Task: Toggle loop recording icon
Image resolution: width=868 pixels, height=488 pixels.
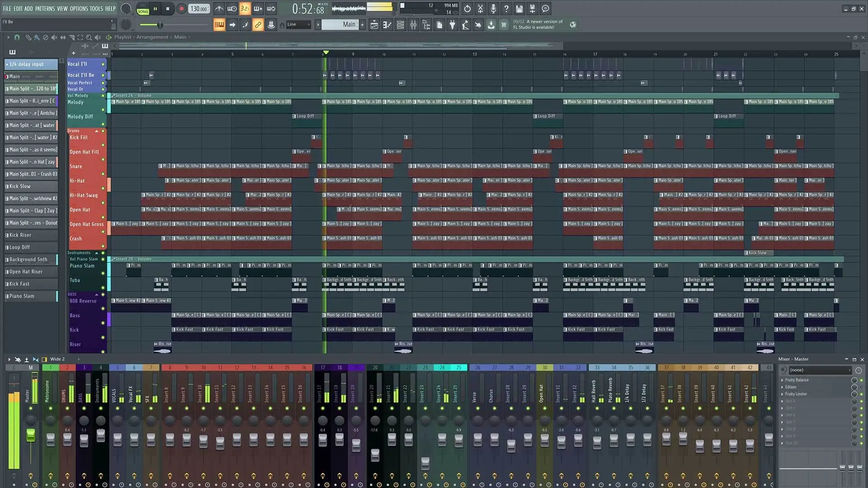Action: click(271, 9)
